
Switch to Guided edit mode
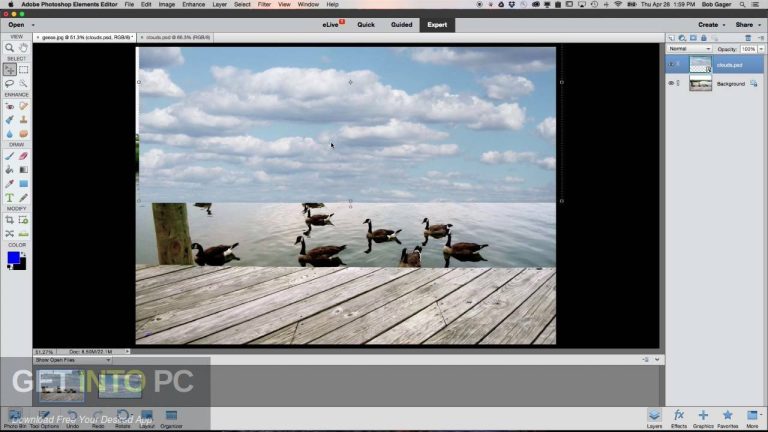[402, 25]
